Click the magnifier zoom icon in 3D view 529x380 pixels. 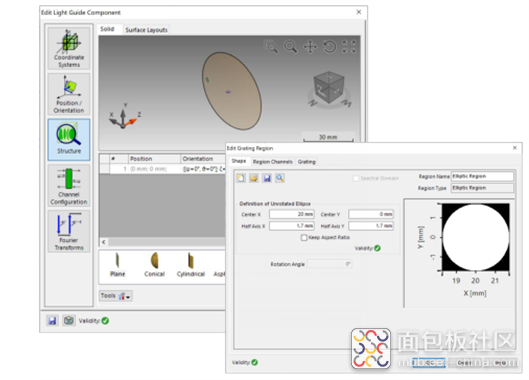290,47
